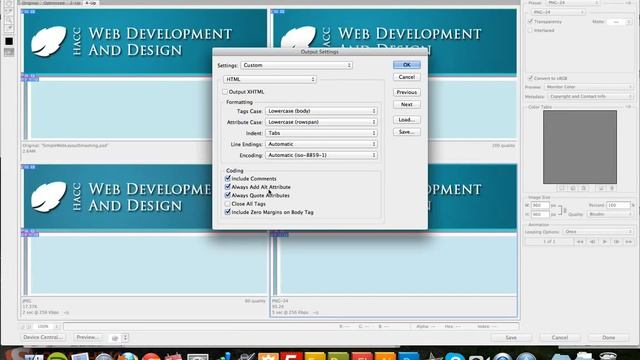Click the next animation frame button

[617, 242]
